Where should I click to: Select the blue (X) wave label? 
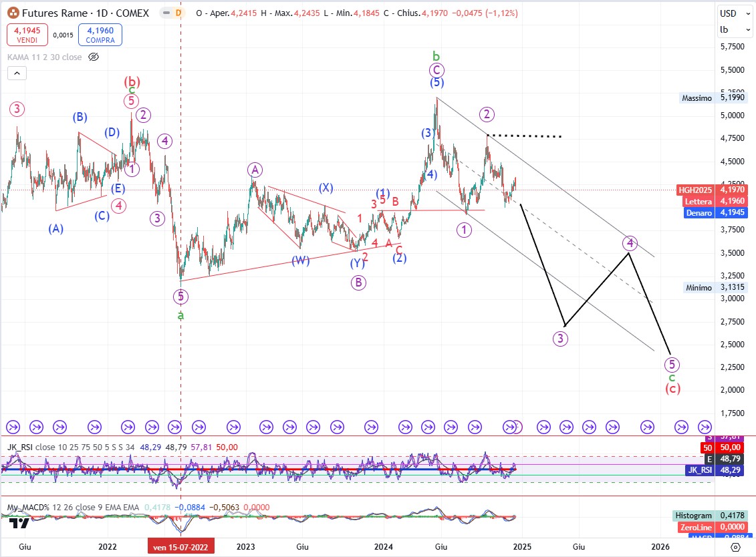click(x=326, y=188)
